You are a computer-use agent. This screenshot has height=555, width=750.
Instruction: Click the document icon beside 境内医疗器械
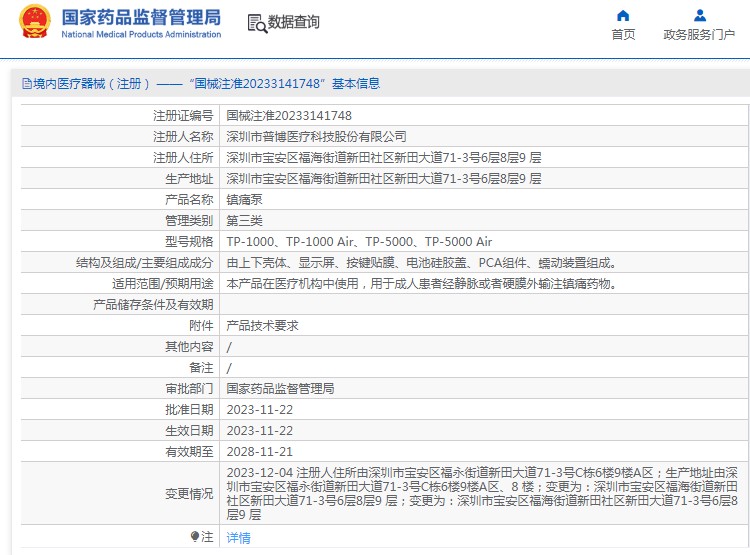[27, 84]
